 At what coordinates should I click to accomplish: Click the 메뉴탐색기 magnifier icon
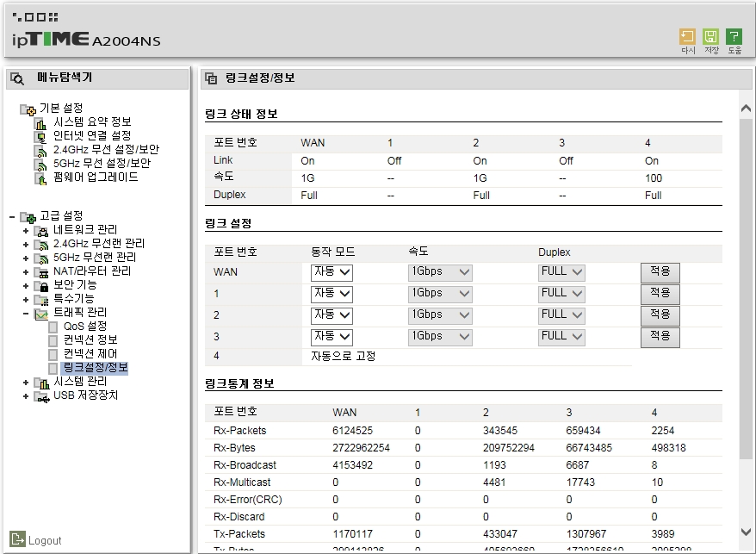point(17,78)
